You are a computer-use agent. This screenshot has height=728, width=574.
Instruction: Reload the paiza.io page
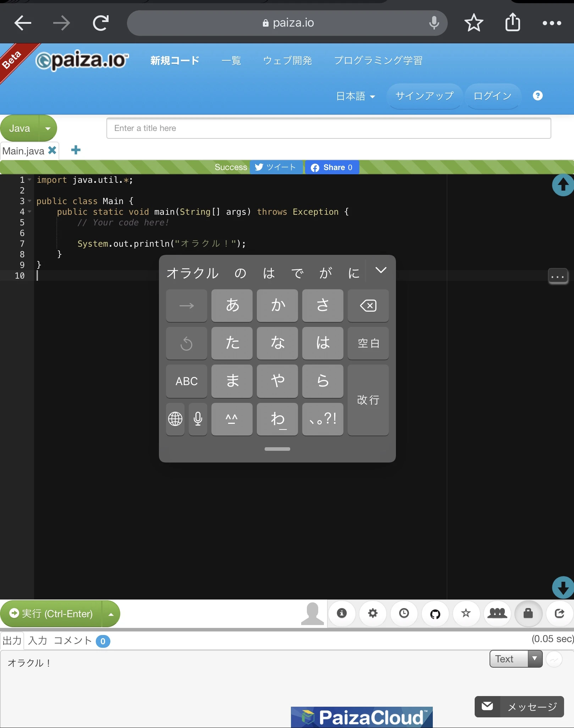pyautogui.click(x=101, y=23)
